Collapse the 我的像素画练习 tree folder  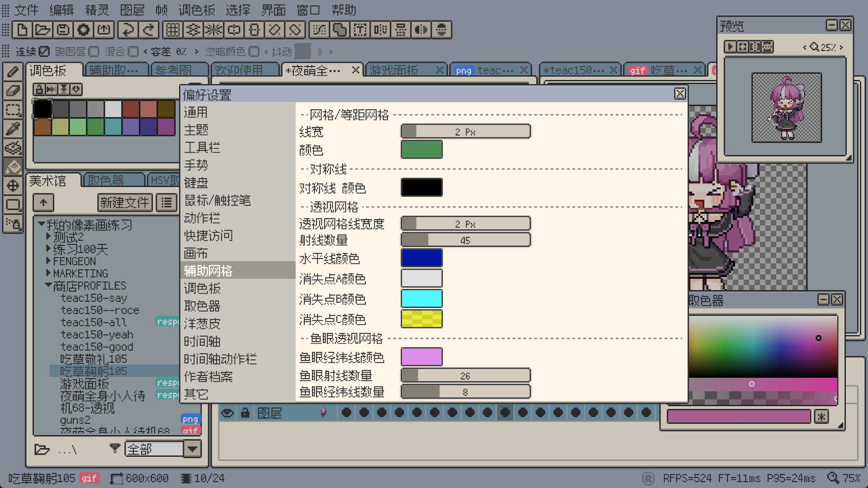[x=42, y=224]
